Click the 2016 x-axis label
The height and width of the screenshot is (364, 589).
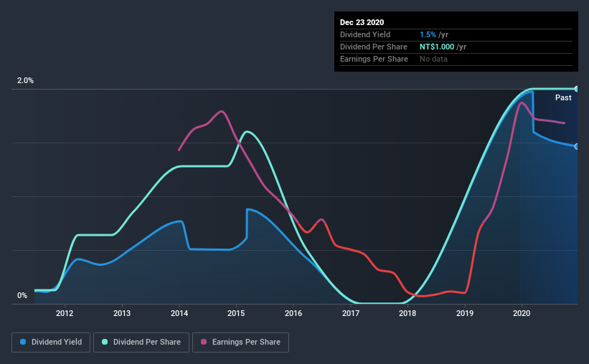[x=293, y=313]
